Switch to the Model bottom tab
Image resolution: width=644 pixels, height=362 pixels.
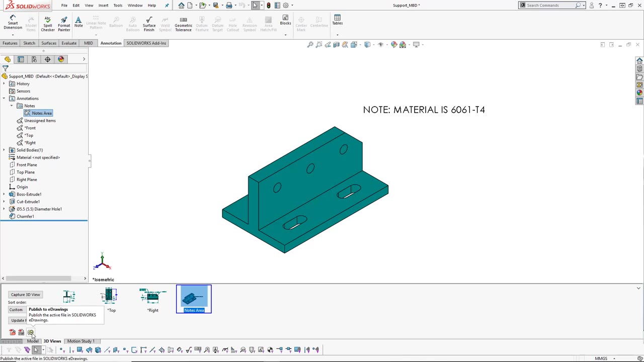(33, 341)
